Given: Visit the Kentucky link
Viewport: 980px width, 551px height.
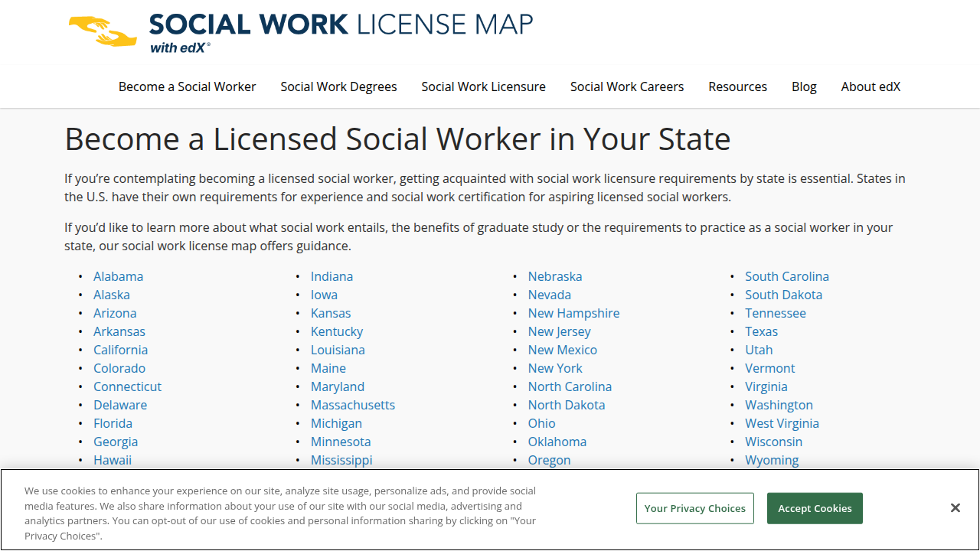Looking at the screenshot, I should click(x=337, y=331).
